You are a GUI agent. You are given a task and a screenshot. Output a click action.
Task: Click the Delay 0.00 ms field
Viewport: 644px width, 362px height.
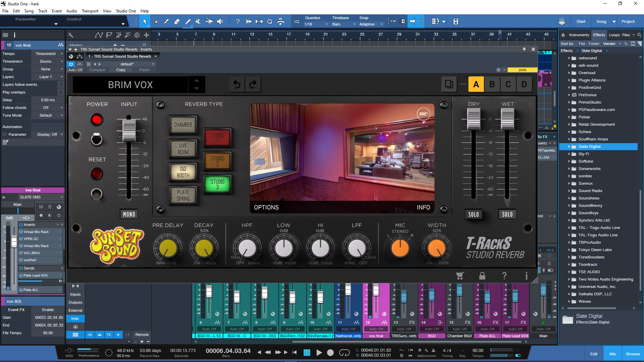coord(47,100)
